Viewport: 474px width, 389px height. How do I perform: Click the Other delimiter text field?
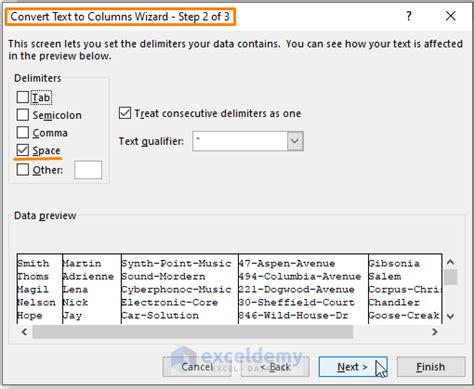[x=88, y=170]
